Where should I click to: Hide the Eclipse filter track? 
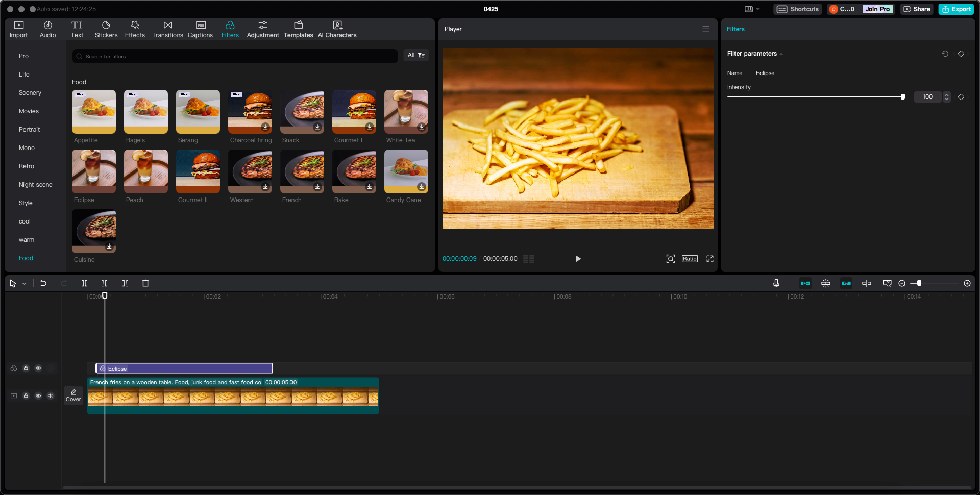tap(38, 368)
